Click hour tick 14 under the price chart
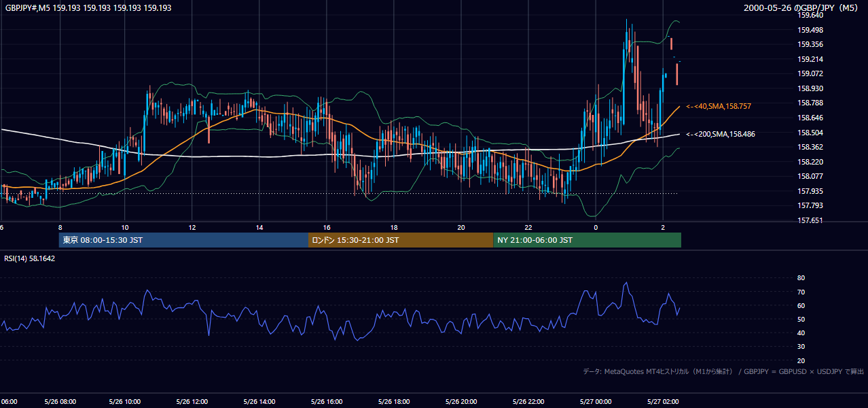The image size is (868, 408). [259, 227]
